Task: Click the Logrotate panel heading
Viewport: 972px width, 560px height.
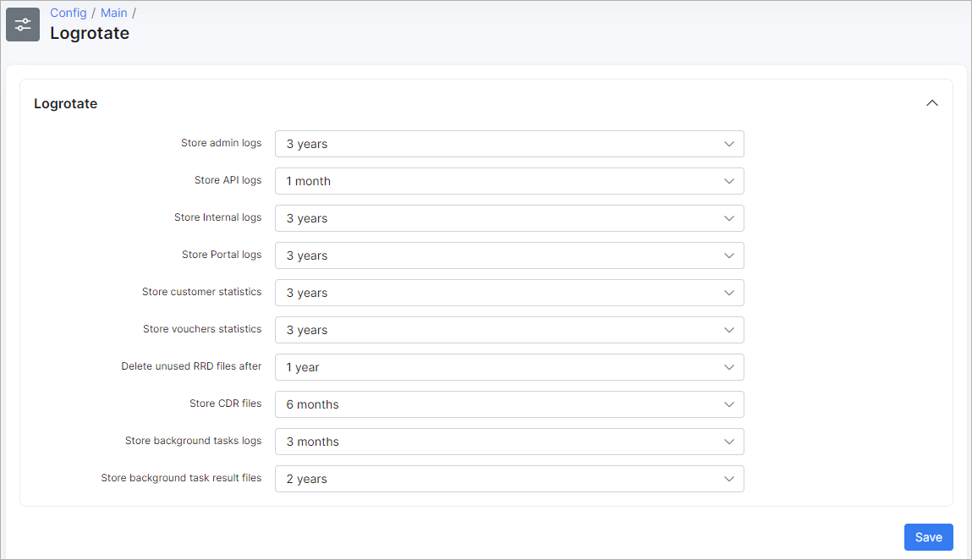Action: (x=66, y=103)
